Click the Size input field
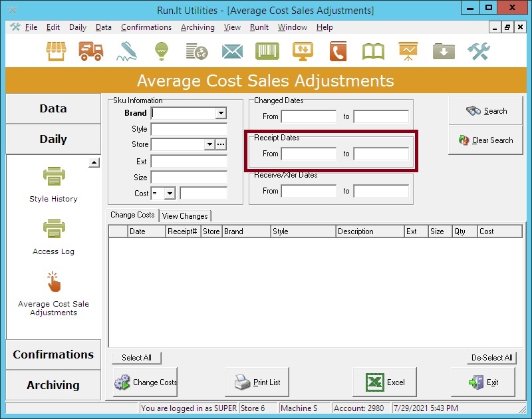Image resolution: width=532 pixels, height=419 pixels. 189,177
